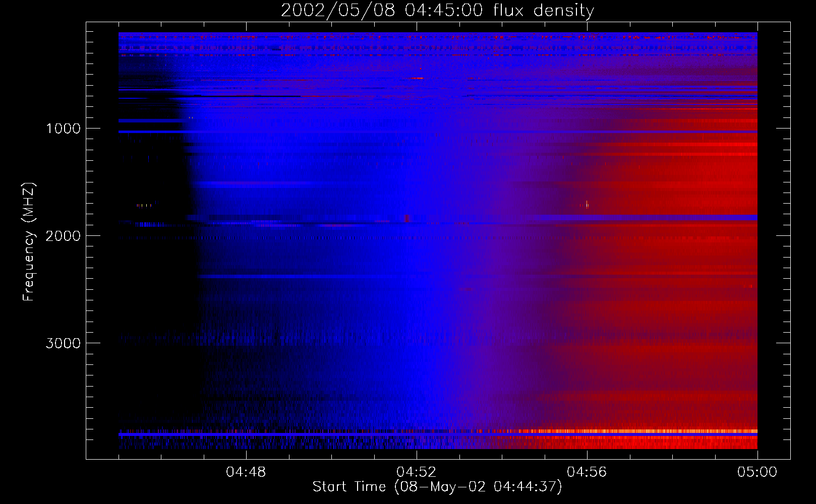The width and height of the screenshot is (816, 504).
Task: Click the 'Frequency (MHZ)' y-axis label
Action: coord(29,241)
